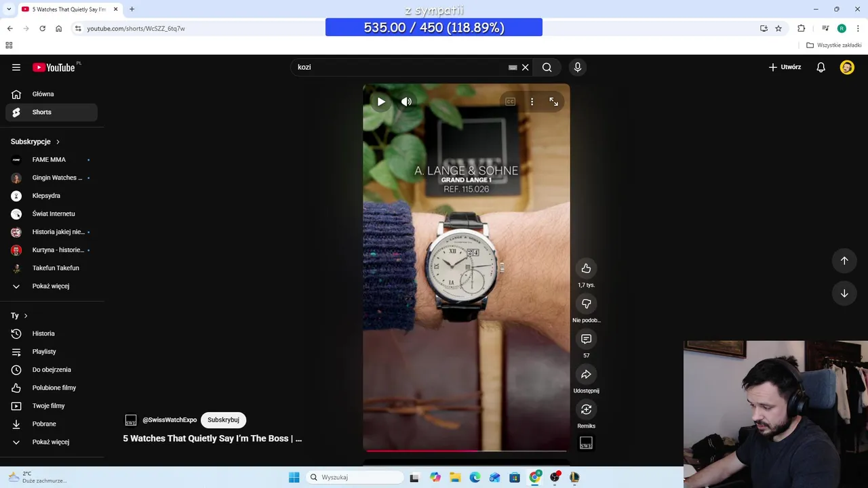Screen dimensions: 868x488
Task: Expand the Subskrypcje section chevron
Action: tap(58, 142)
